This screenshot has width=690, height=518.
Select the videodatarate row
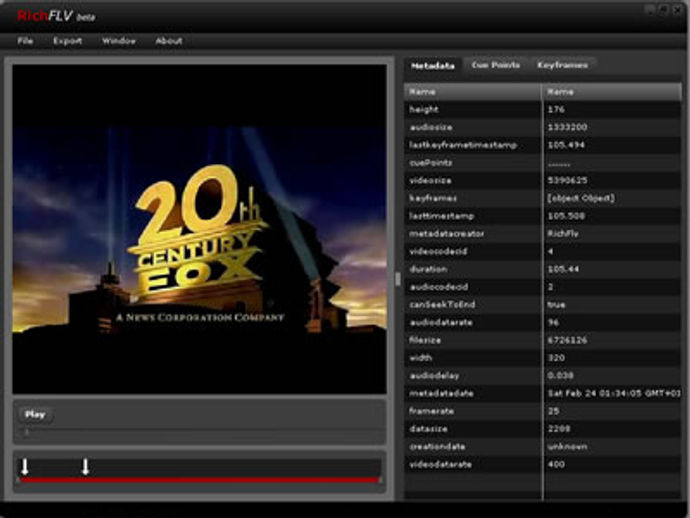click(x=543, y=464)
